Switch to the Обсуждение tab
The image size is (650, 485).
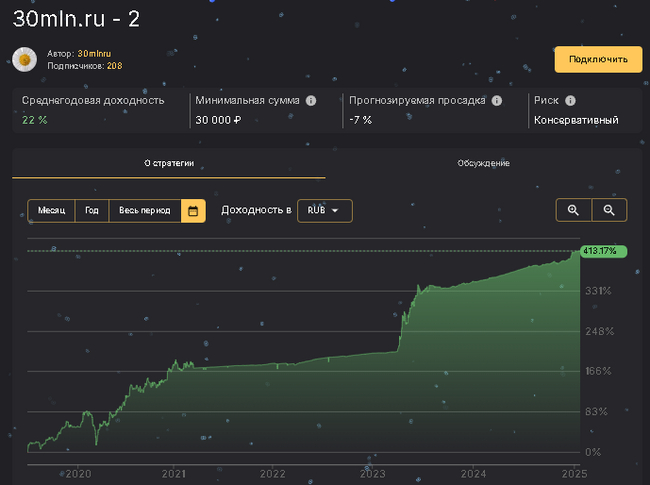483,163
